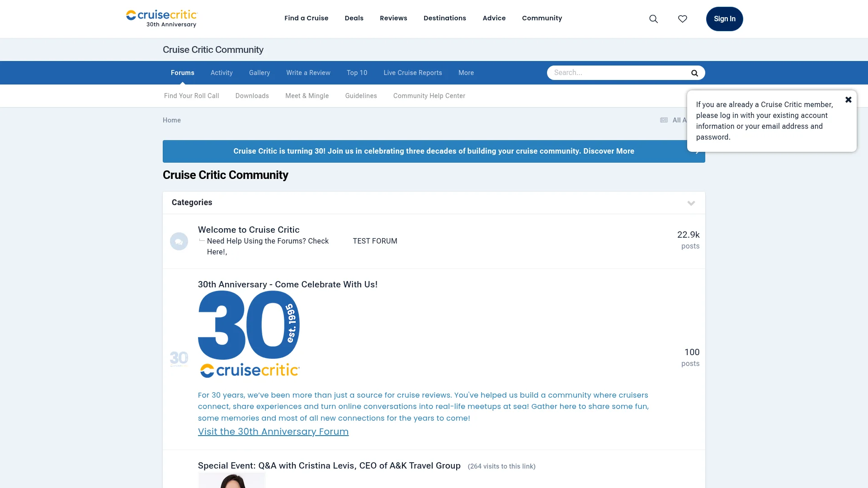The height and width of the screenshot is (488, 868).
Task: Open Find Your Roll Call
Action: [x=192, y=96]
